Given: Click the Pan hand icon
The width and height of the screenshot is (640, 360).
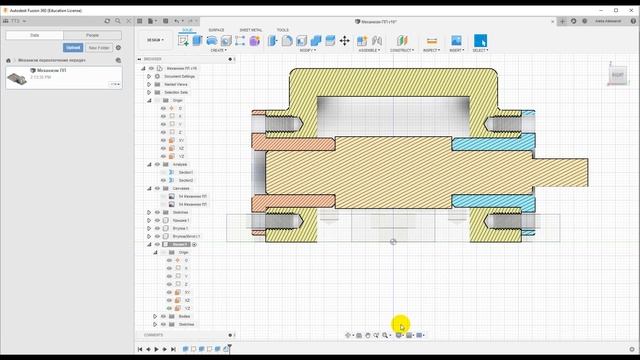Looking at the screenshot, I should point(367,335).
